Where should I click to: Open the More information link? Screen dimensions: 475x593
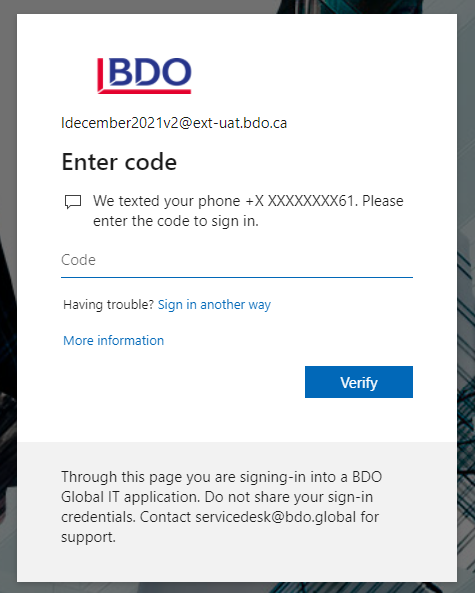pos(113,340)
